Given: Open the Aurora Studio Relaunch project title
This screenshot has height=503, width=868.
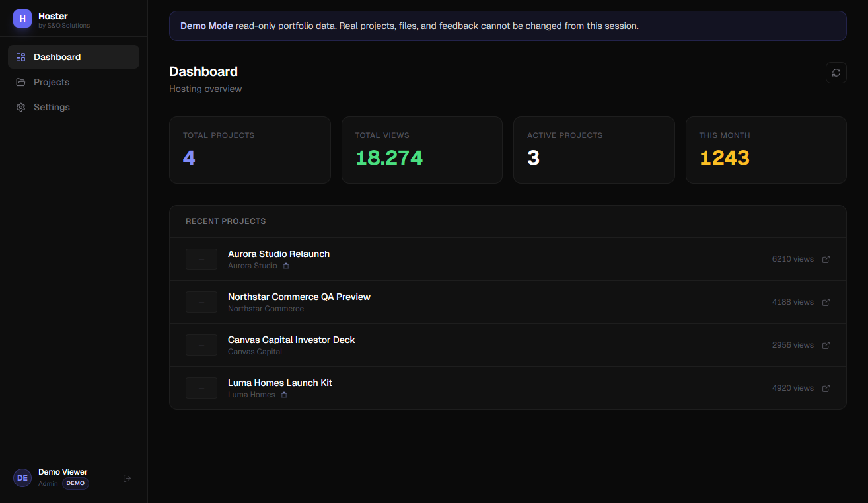Looking at the screenshot, I should coord(279,254).
